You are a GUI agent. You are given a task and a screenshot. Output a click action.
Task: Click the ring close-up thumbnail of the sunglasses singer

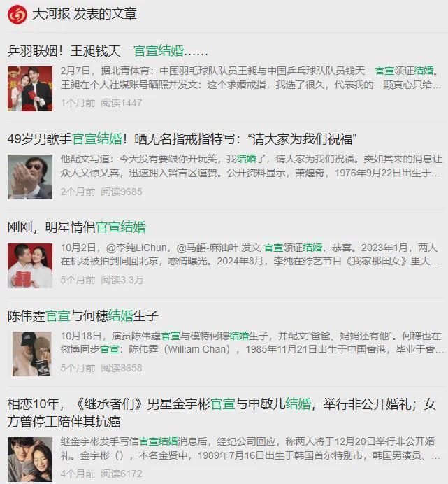(30, 177)
